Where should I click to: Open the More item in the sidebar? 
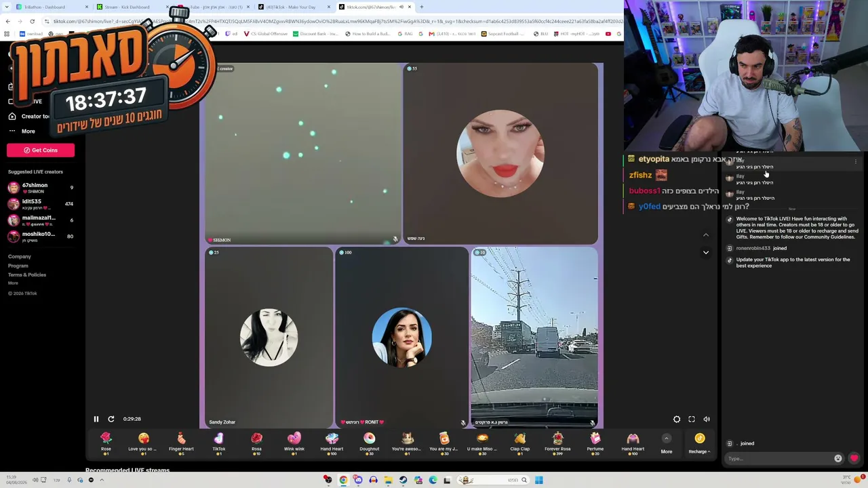pyautogui.click(x=28, y=131)
